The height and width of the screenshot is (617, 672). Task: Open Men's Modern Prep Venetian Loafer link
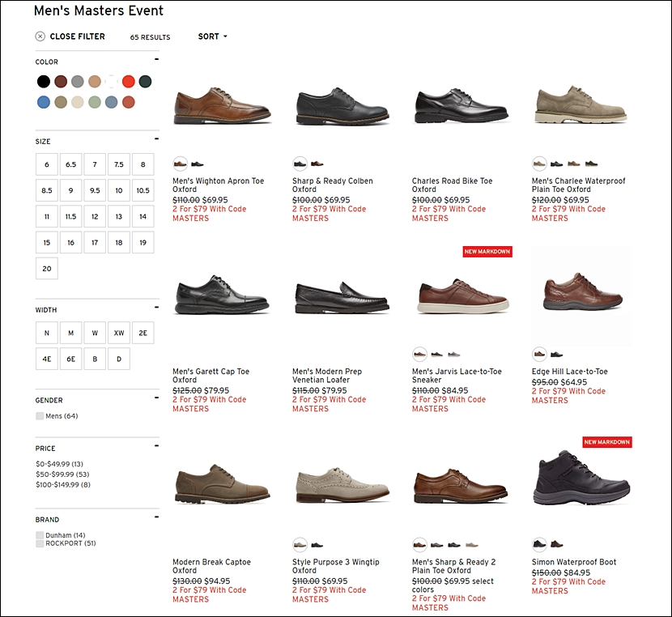[x=327, y=376]
